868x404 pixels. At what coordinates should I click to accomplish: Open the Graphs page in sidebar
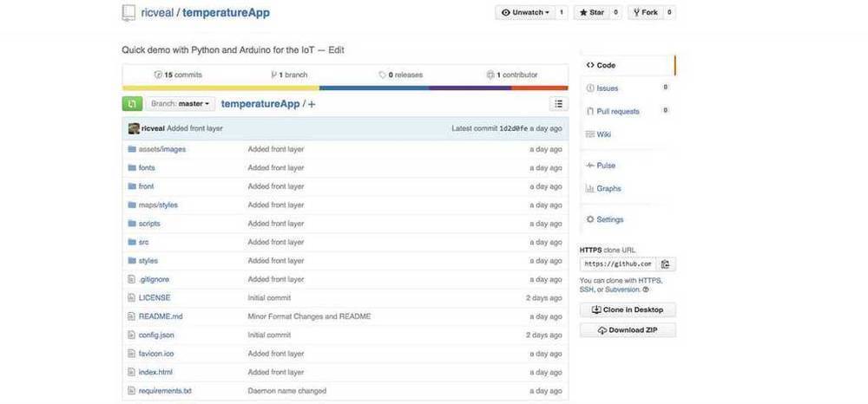(608, 188)
